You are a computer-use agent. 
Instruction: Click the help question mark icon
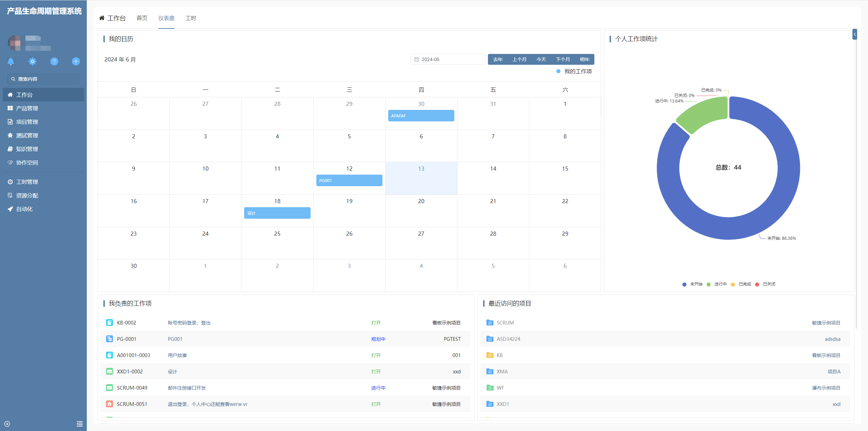click(54, 61)
